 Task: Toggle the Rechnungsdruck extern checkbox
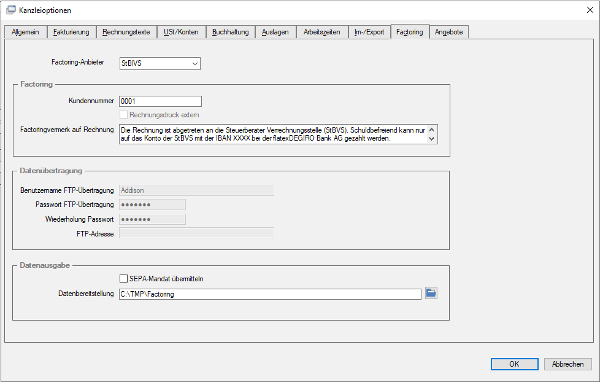(123, 115)
